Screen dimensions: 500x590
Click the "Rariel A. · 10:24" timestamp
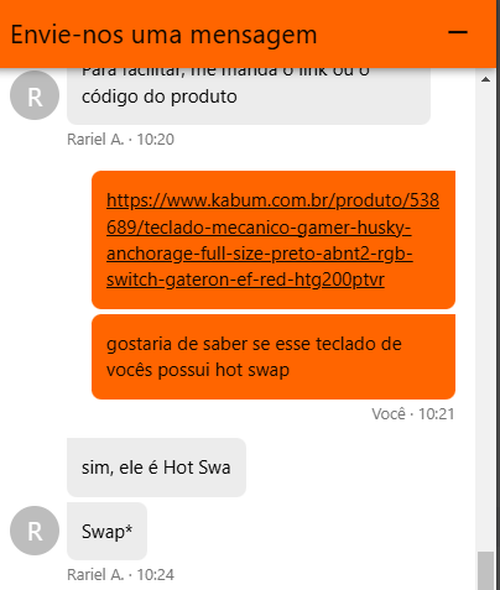point(120,575)
